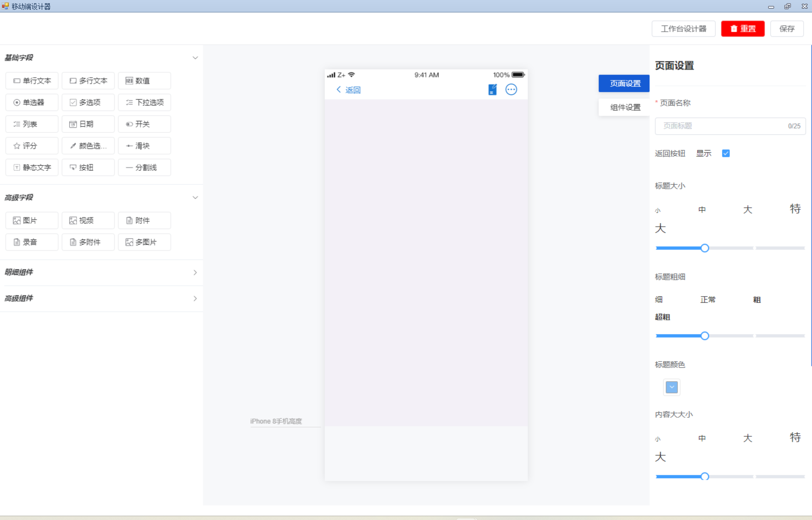This screenshot has height=520, width=812.
Task: Collapse the 基础字段 section
Action: [195, 58]
